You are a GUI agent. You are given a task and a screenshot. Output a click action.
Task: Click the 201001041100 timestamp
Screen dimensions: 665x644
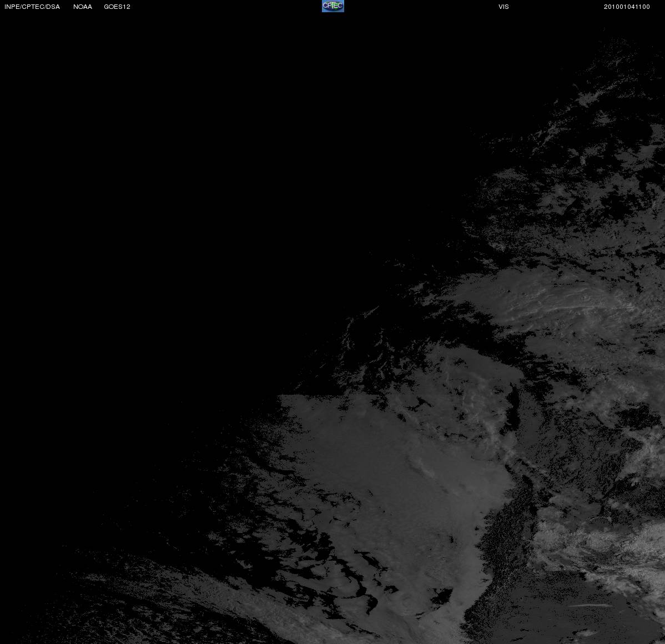[627, 7]
